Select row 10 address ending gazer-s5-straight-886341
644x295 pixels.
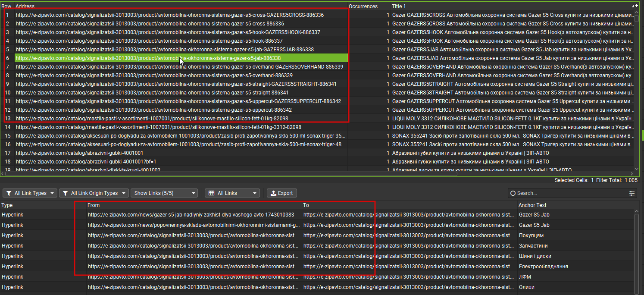point(152,92)
